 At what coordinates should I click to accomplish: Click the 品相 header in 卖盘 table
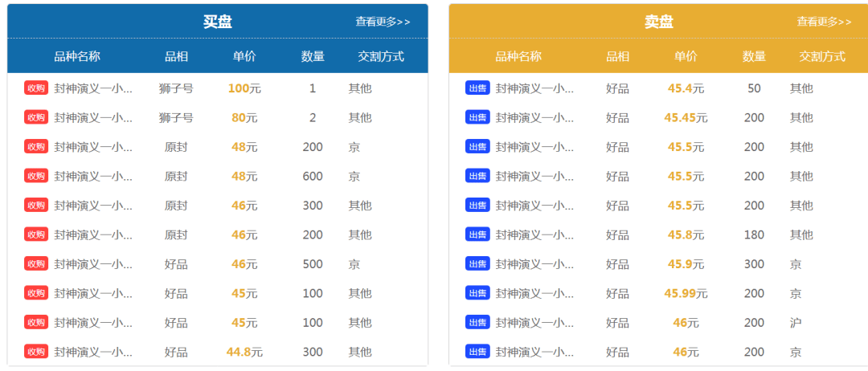(618, 56)
